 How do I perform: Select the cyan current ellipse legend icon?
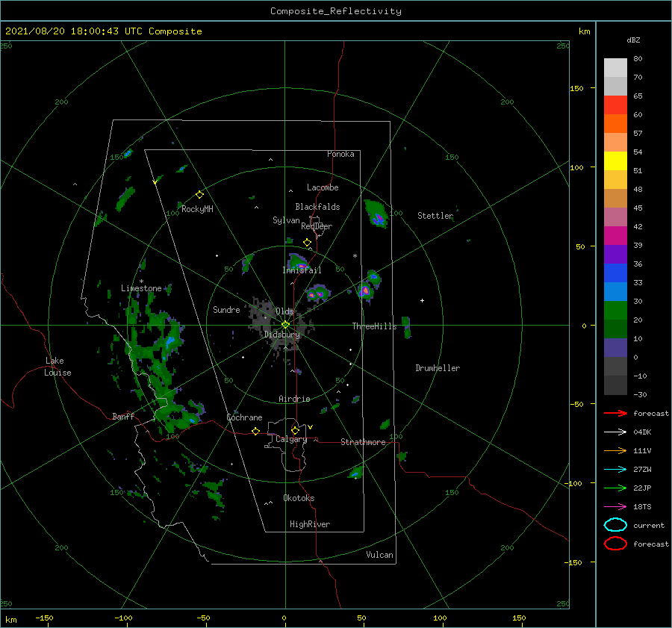[x=615, y=525]
